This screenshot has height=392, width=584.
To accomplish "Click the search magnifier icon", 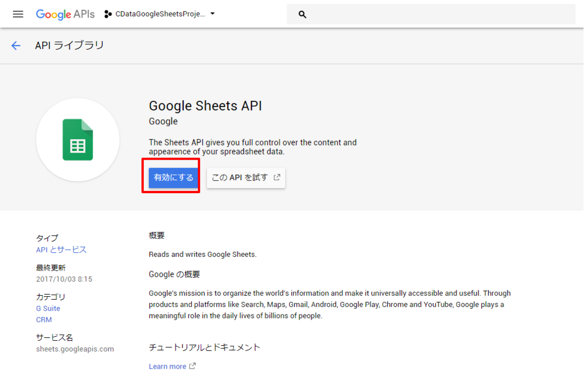I will pyautogui.click(x=302, y=15).
